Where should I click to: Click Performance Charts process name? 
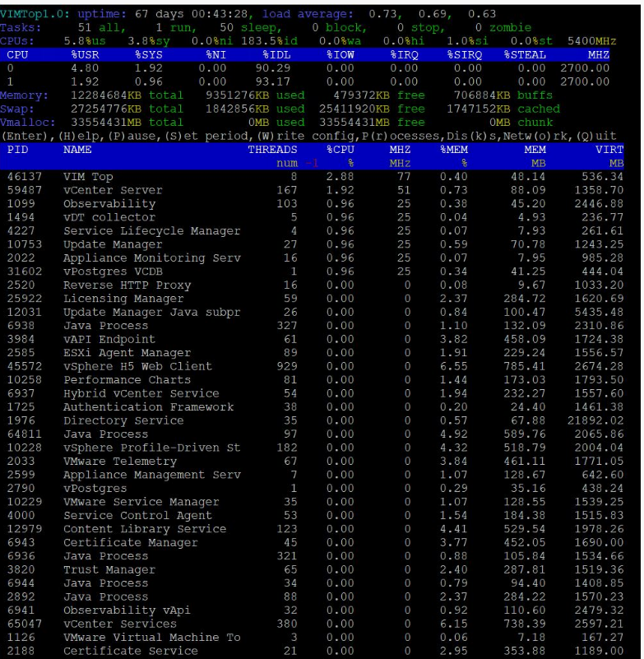pos(127,380)
